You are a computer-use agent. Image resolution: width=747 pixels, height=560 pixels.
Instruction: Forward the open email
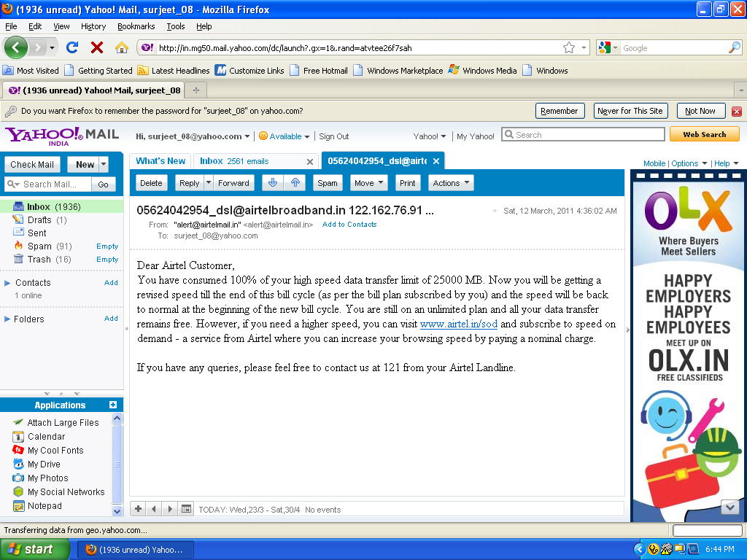tap(233, 183)
